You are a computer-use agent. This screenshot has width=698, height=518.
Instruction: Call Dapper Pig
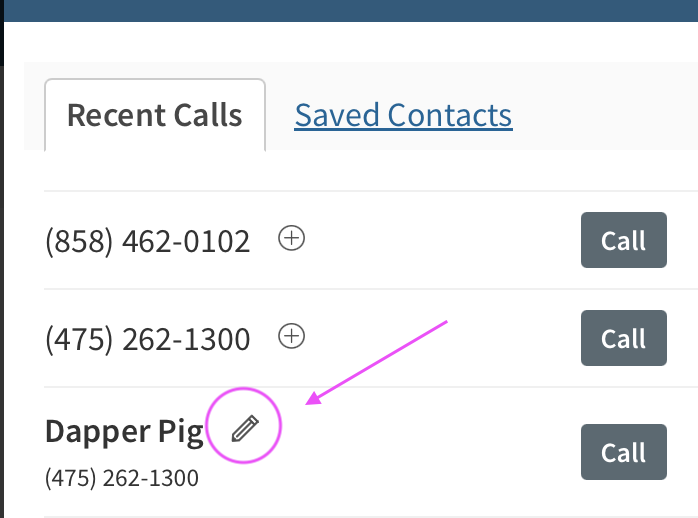click(623, 452)
